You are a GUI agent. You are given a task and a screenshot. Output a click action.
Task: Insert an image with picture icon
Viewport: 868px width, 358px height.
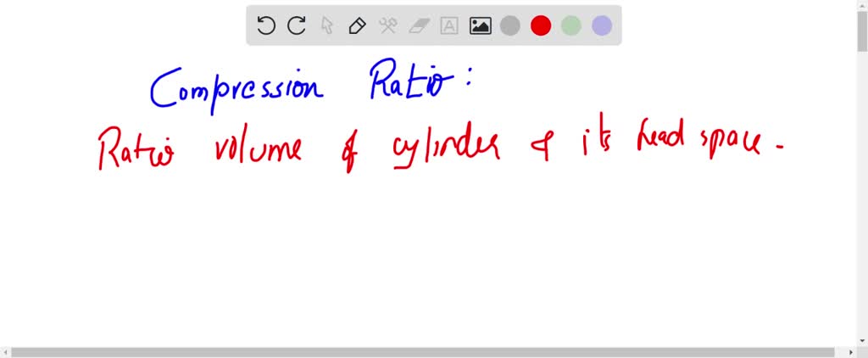[480, 25]
